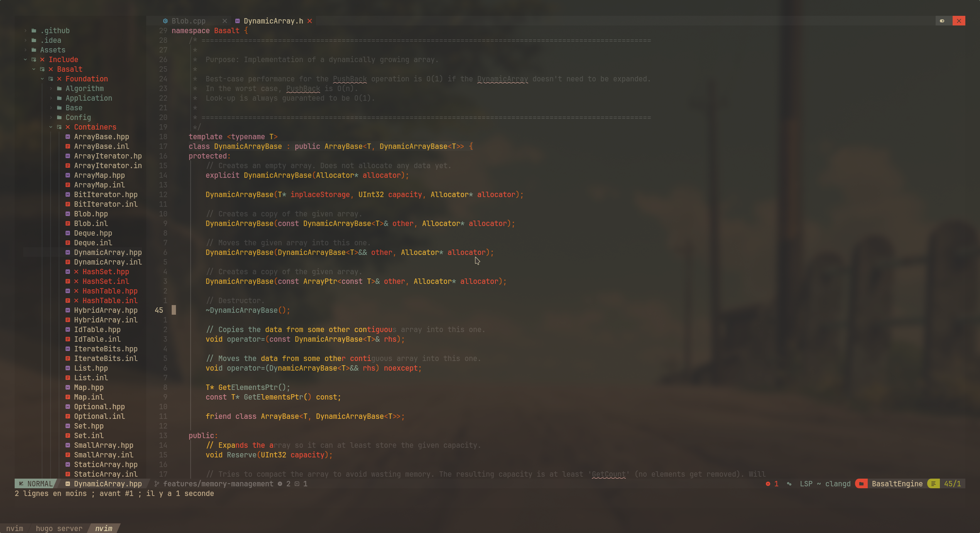This screenshot has width=980, height=533.
Task: Click the 'protected:' keyword
Action: coord(210,156)
